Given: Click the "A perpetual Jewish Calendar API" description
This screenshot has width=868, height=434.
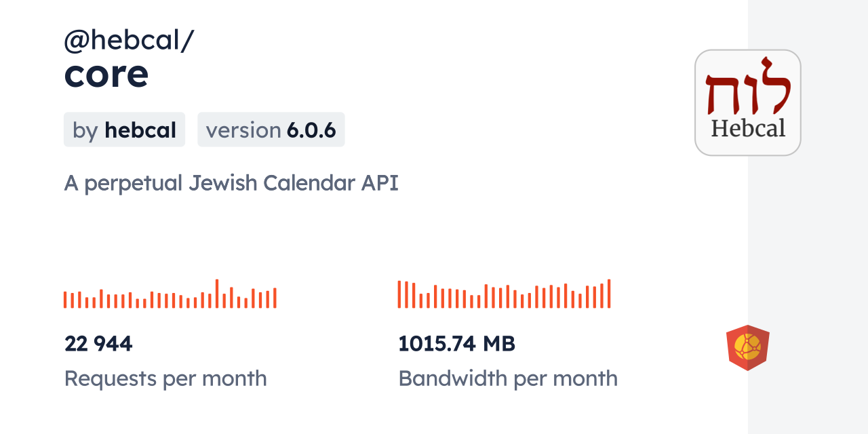Looking at the screenshot, I should (231, 183).
